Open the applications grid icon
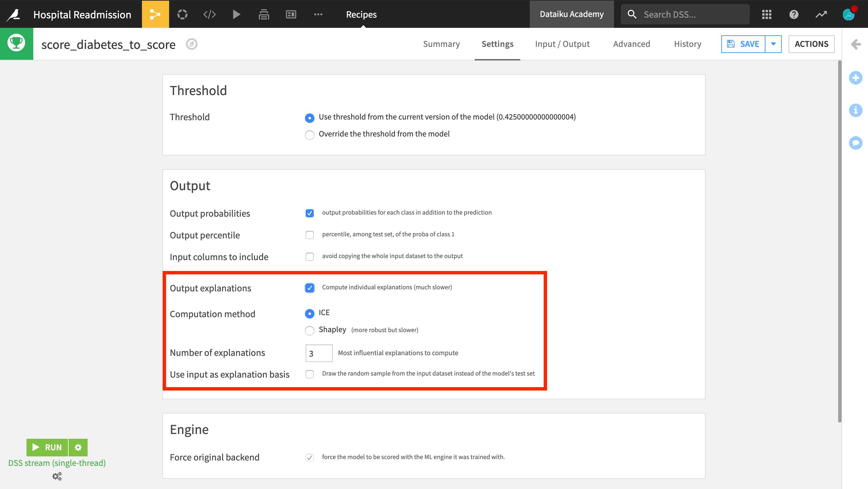Image resolution: width=868 pixels, height=489 pixels. 766,14
